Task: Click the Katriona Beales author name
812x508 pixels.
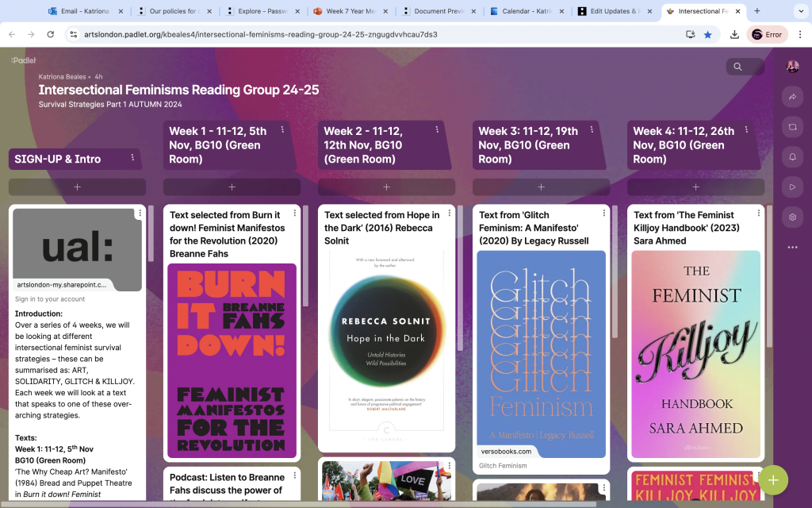Action: tap(62, 77)
